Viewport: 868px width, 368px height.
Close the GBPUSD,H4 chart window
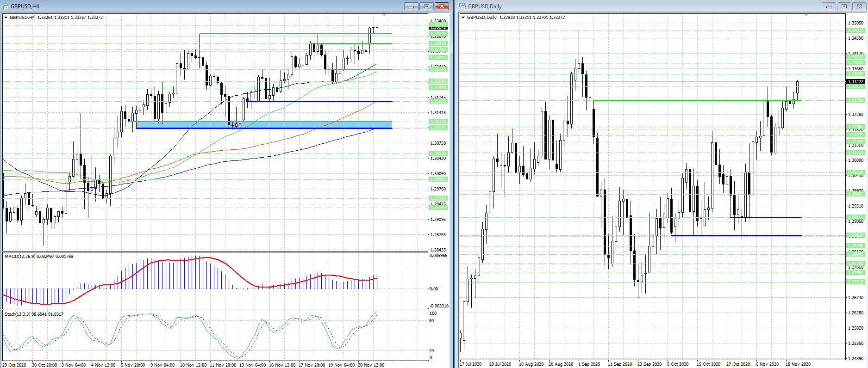442,6
